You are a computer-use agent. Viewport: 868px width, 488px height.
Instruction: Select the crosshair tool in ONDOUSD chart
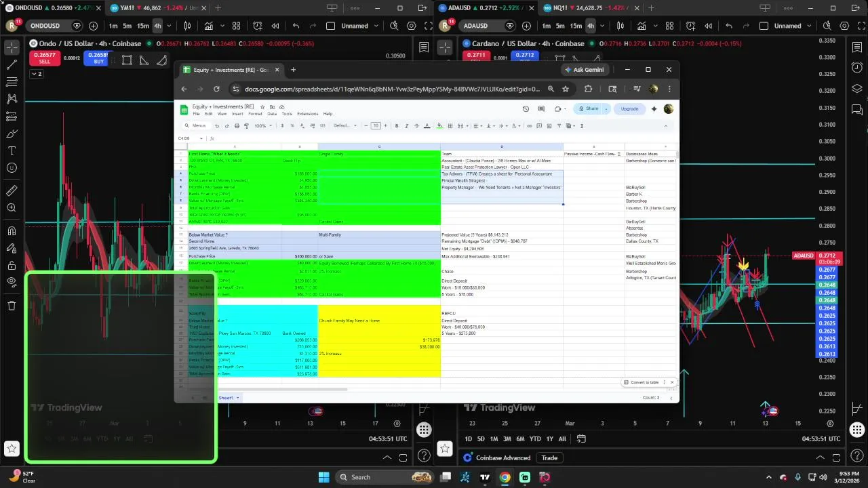(12, 47)
